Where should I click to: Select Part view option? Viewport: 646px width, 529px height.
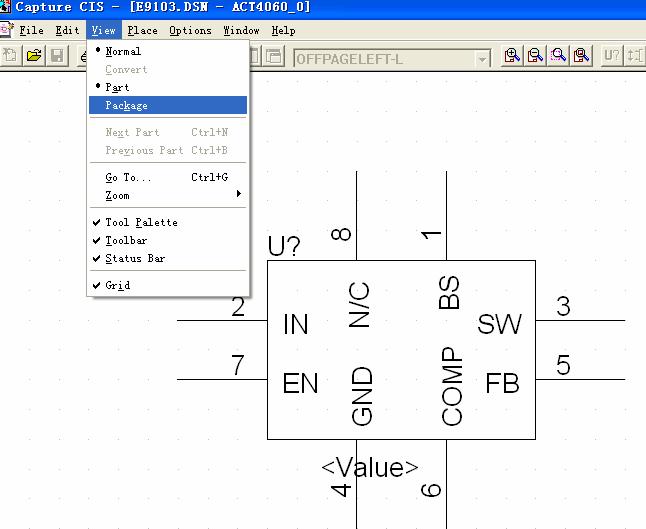coord(168,87)
